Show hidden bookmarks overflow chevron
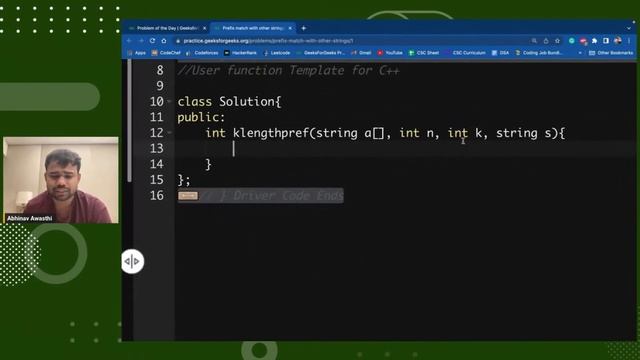 click(x=580, y=53)
